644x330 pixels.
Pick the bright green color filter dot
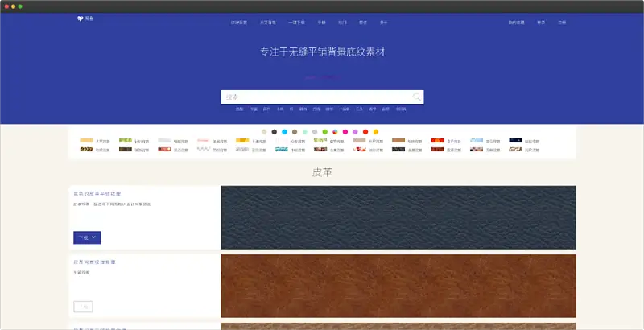[325, 132]
